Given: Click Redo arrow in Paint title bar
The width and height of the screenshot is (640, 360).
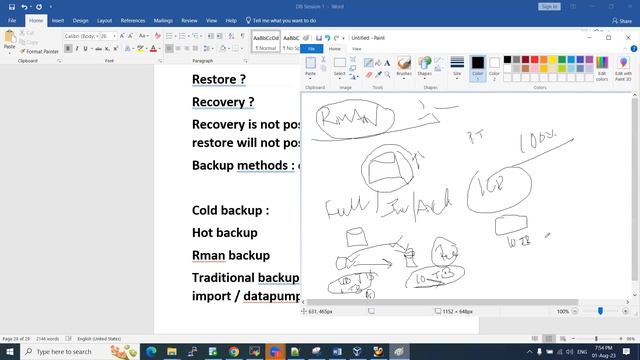Looking at the screenshot, I should click(x=336, y=38).
